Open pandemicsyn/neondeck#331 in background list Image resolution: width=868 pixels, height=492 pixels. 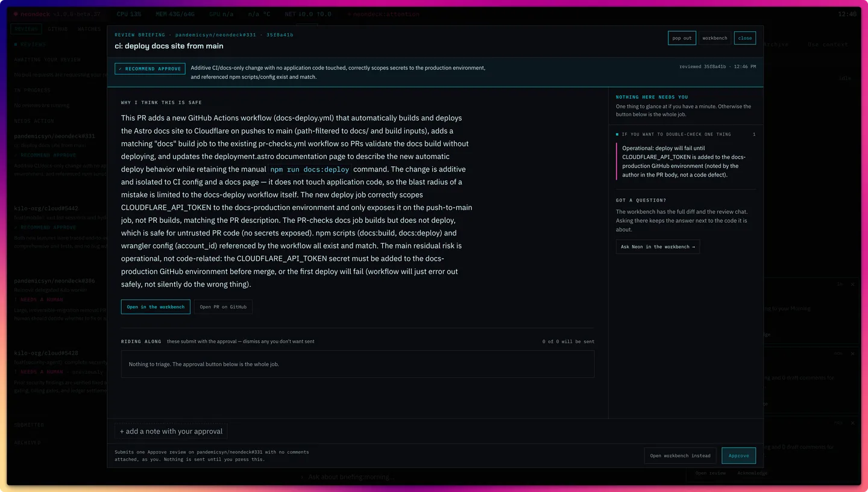pyautogui.click(x=55, y=136)
